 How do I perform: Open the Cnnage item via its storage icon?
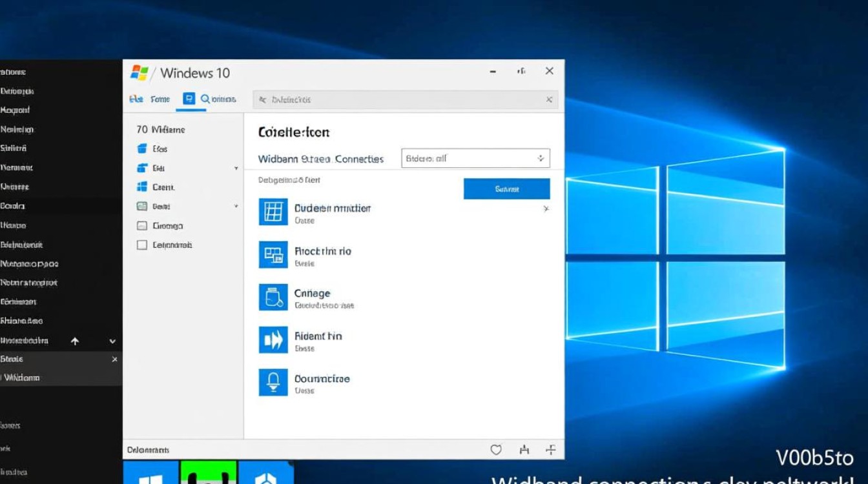[x=273, y=297]
